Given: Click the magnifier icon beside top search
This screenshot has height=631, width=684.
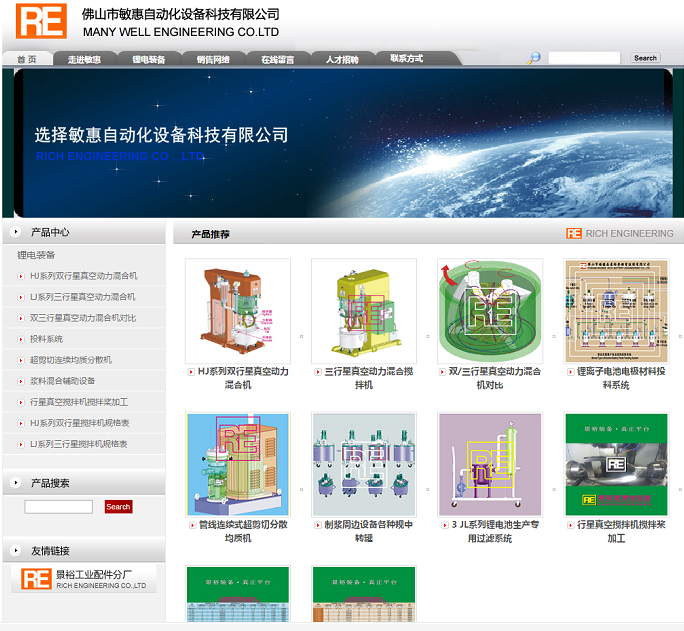Looking at the screenshot, I should (x=534, y=58).
